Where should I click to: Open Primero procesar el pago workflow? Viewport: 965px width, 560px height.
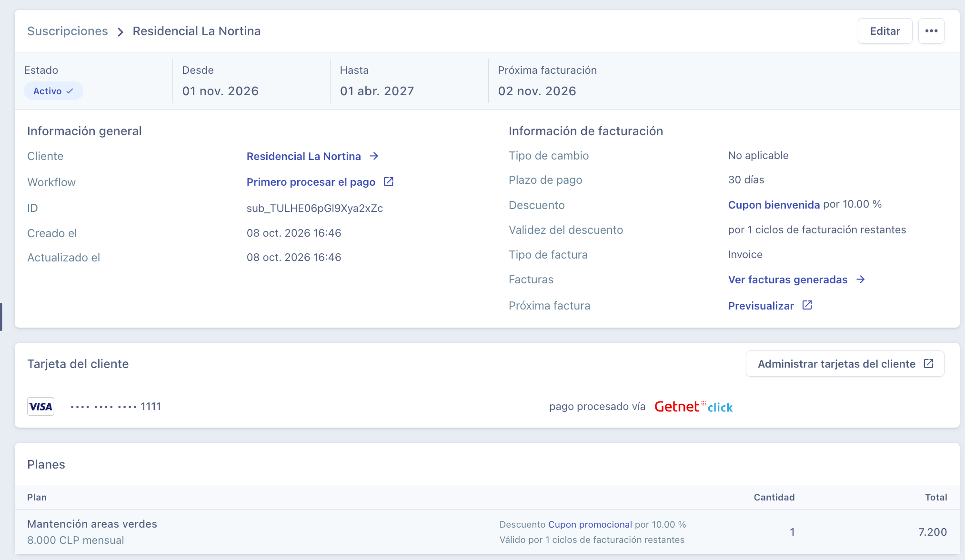311,182
